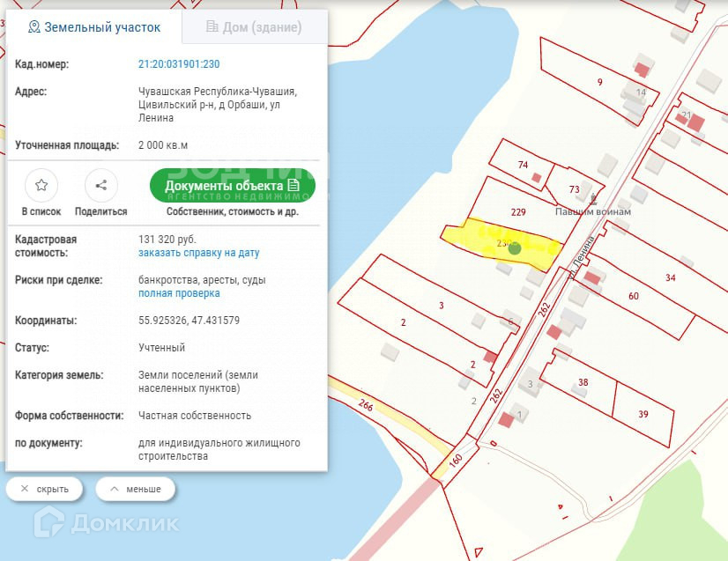This screenshot has height=561, width=728.
Task: Click the Учтенный status text
Action: (x=161, y=348)
